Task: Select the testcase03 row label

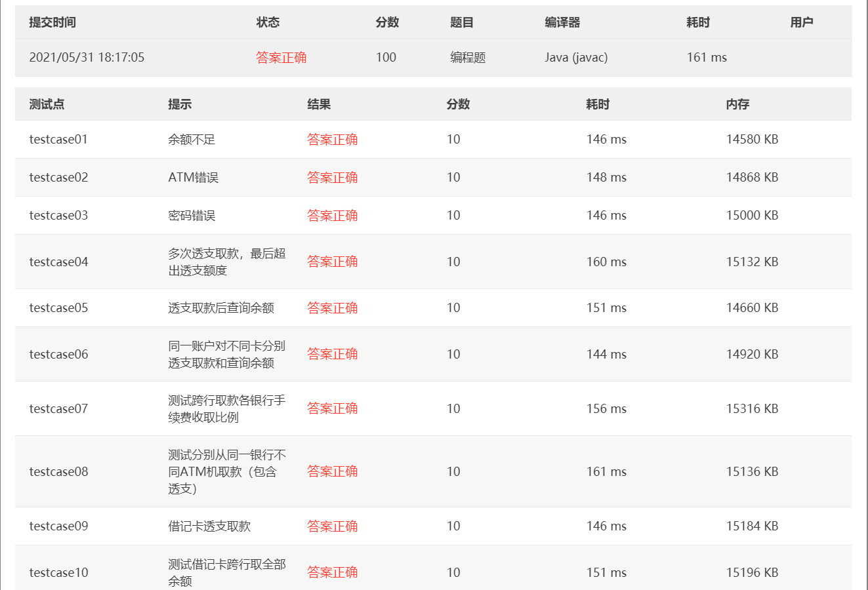Action: (58, 216)
